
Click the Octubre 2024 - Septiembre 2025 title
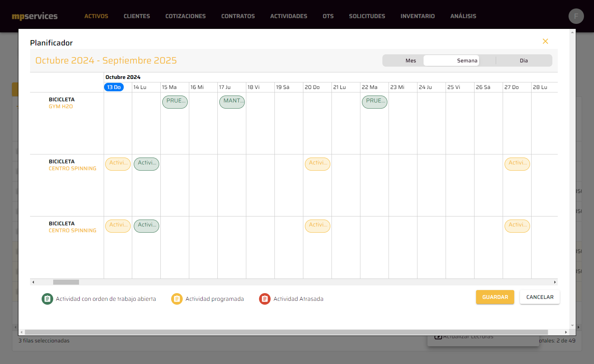[x=106, y=60]
